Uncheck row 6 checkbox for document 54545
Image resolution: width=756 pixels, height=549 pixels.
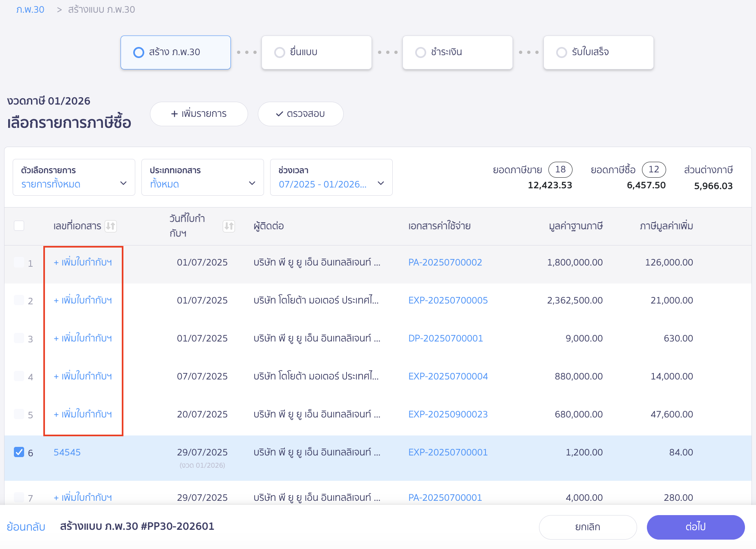coord(19,452)
